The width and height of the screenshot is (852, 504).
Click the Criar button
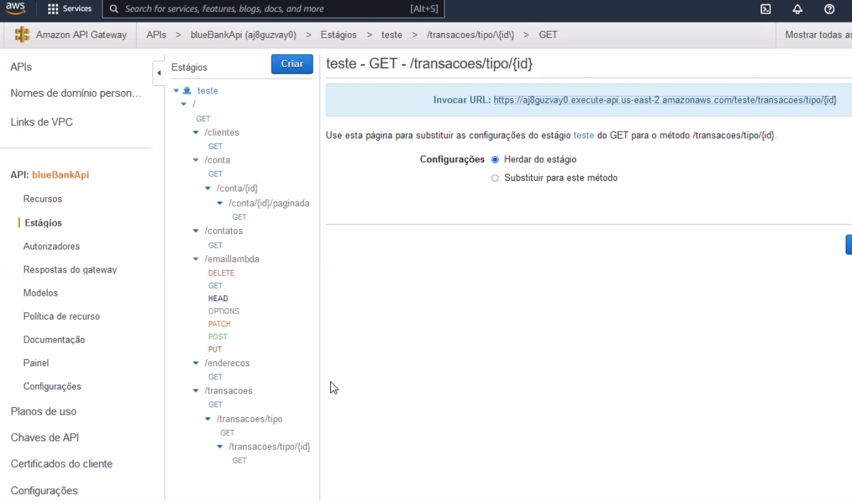tap(292, 64)
